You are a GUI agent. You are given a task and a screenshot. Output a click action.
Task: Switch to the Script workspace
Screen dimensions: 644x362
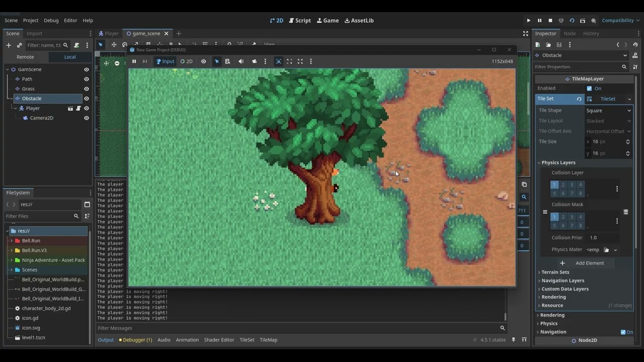click(300, 21)
